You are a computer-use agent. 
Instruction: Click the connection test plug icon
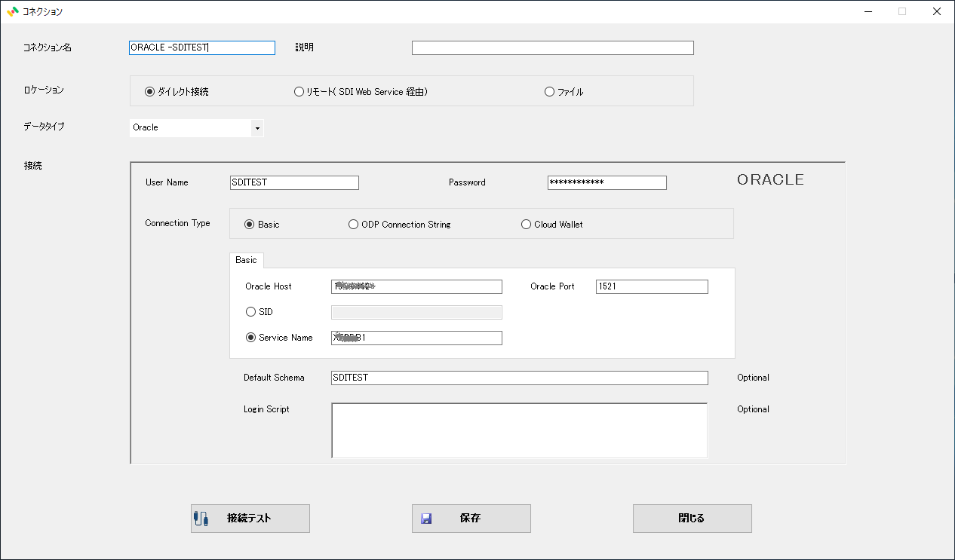point(201,519)
